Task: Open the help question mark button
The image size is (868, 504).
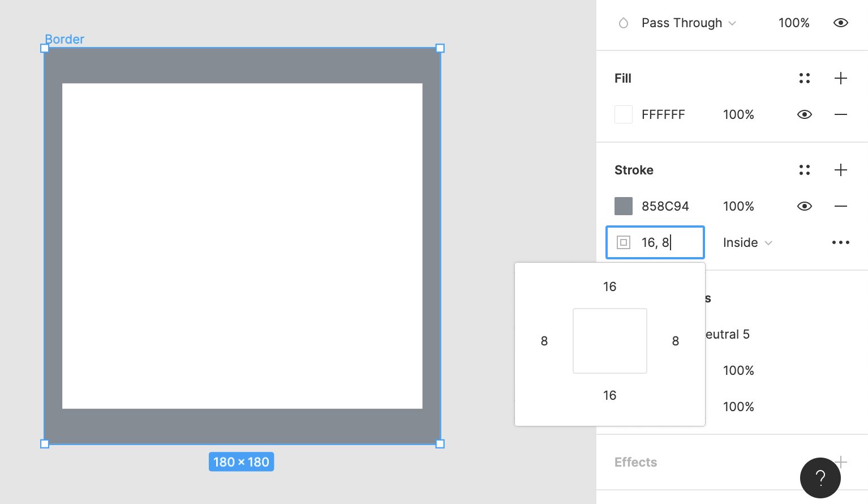Action: [x=820, y=478]
